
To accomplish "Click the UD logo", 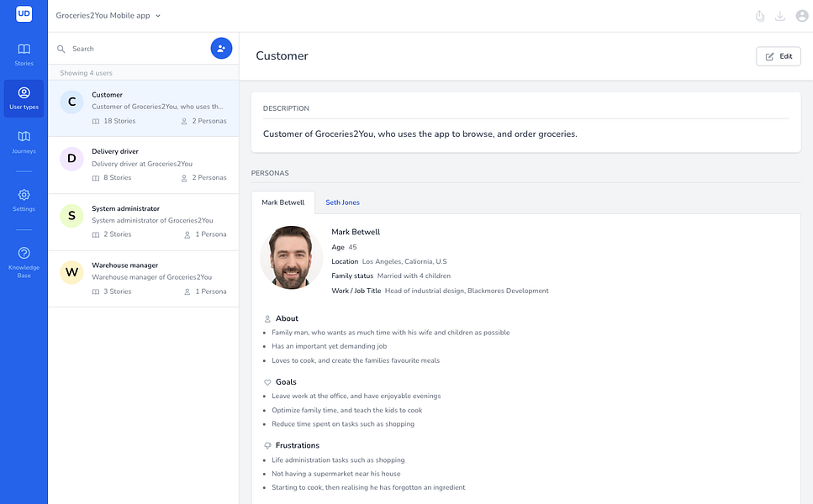I will tap(24, 14).
